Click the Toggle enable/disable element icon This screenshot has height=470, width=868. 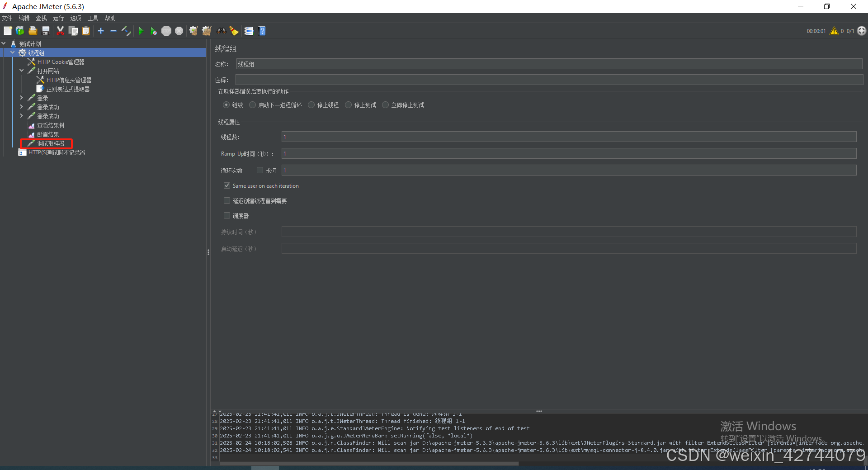[126, 31]
